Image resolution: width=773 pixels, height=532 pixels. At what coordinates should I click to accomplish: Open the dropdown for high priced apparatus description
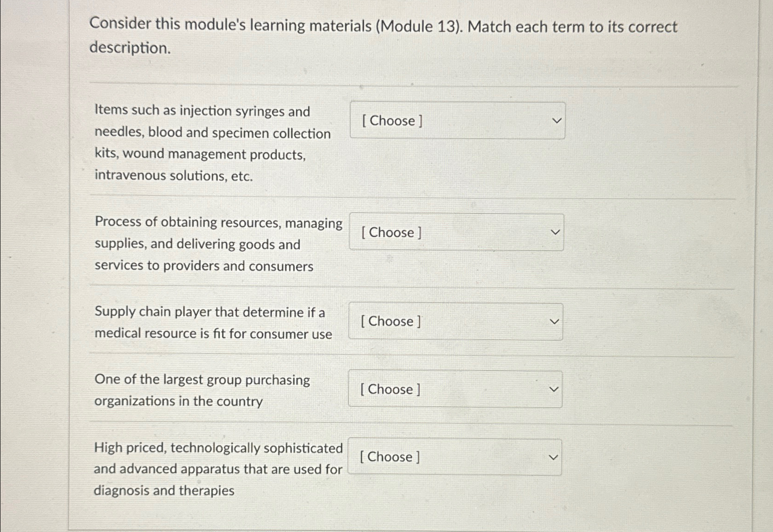click(455, 457)
